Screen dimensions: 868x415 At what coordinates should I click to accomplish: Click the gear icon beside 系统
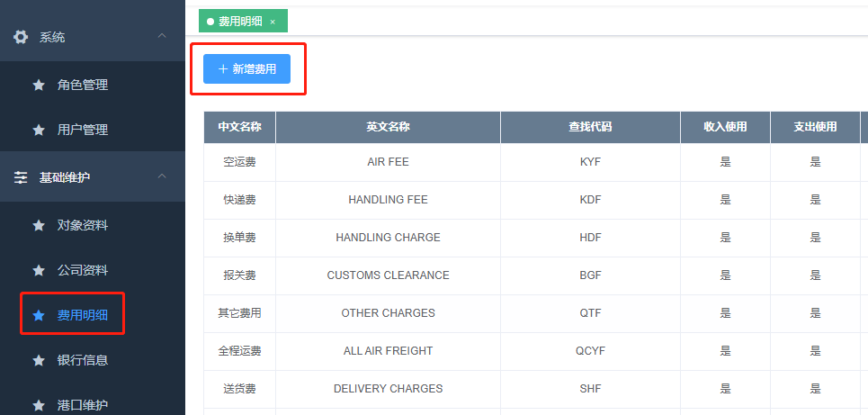click(21, 37)
